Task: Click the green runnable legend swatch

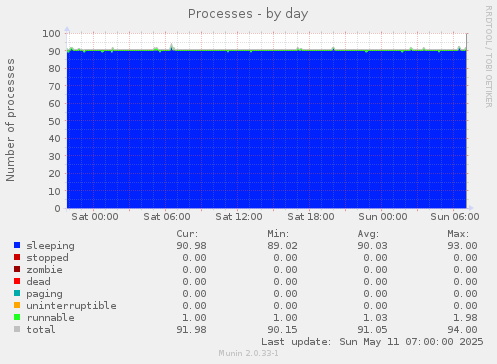Action: 17,317
